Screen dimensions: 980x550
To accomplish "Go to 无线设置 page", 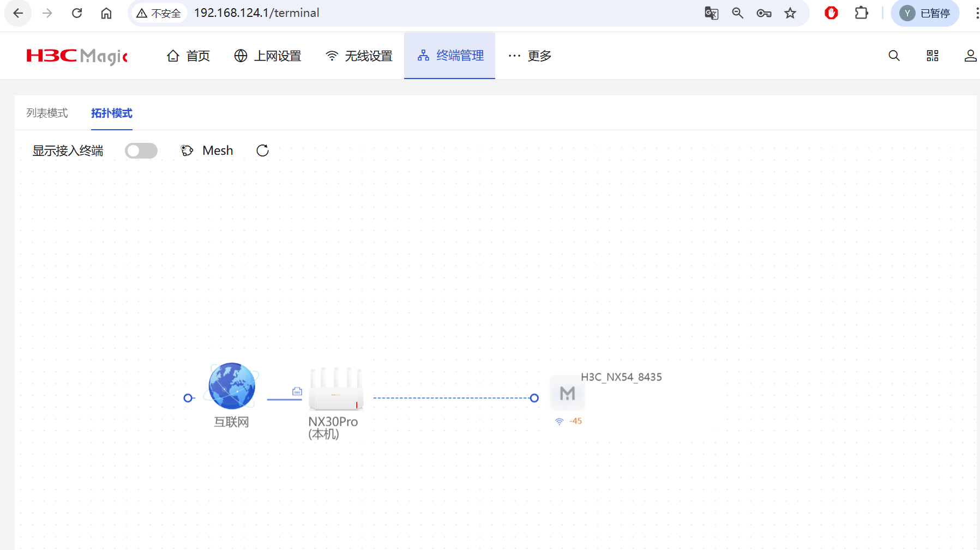I will (x=359, y=56).
